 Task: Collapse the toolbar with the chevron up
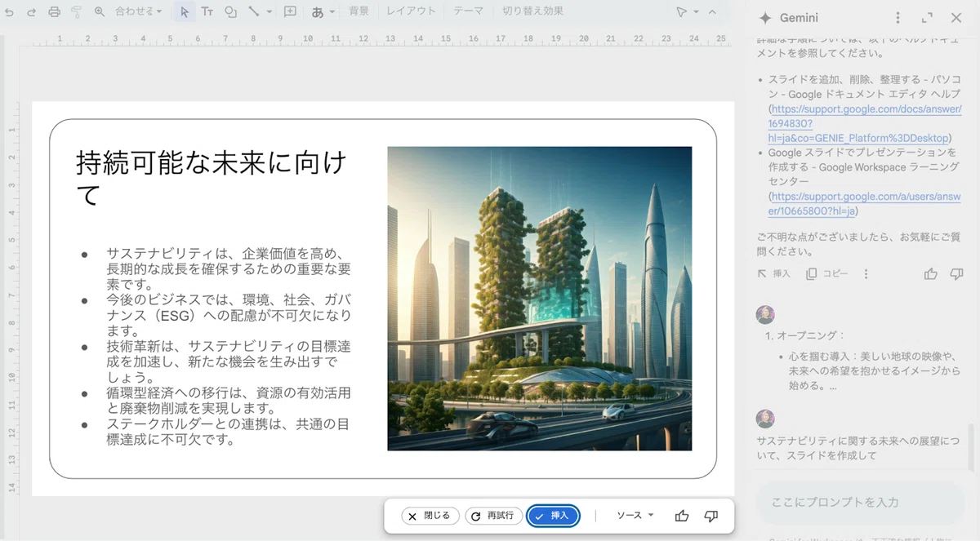pyautogui.click(x=712, y=12)
